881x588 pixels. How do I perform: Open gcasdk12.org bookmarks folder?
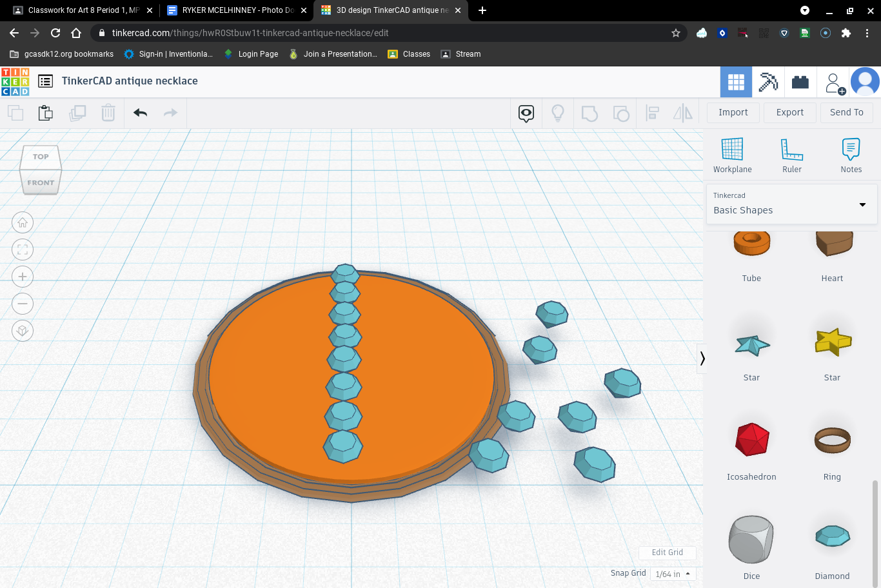(62, 54)
